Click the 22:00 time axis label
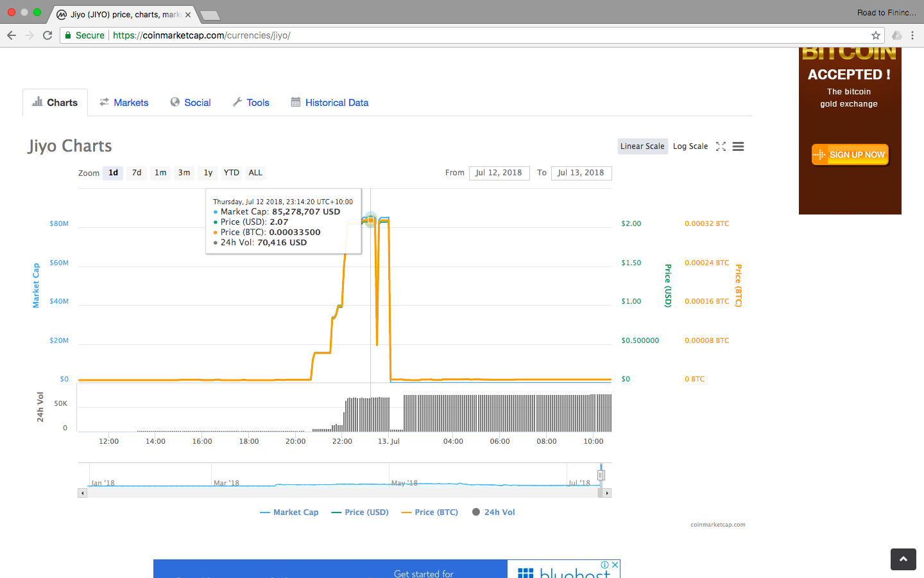Image resolution: width=924 pixels, height=578 pixels. [x=342, y=441]
